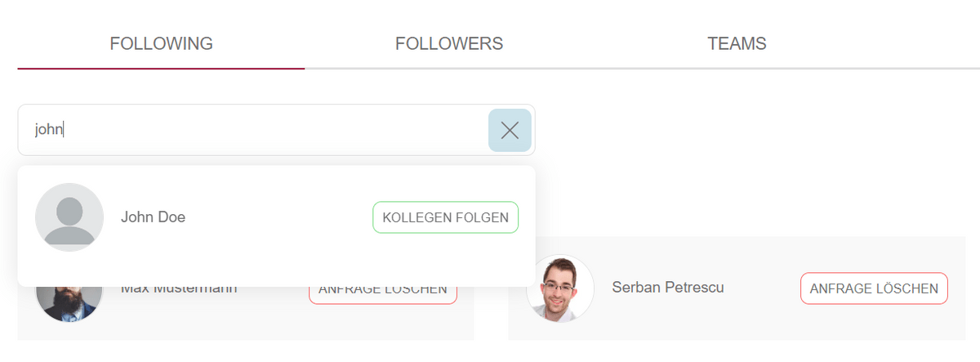Image resolution: width=980 pixels, height=362 pixels.
Task: Delete request to Serban Petrescu with ANFRAGE LÖSCHEN
Action: pyautogui.click(x=874, y=288)
